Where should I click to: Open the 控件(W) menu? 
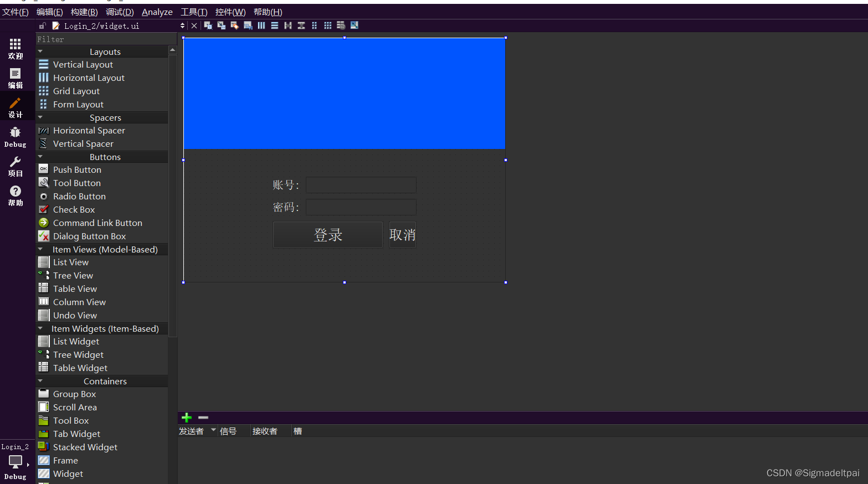pyautogui.click(x=230, y=12)
